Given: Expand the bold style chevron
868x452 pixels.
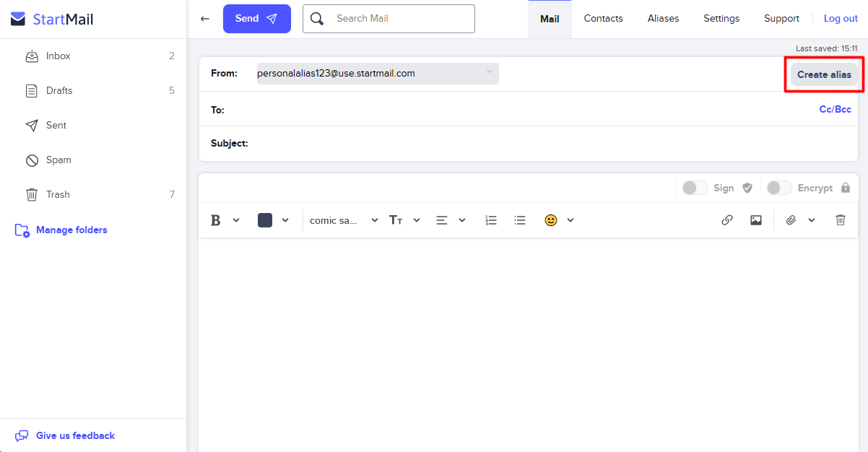Looking at the screenshot, I should coord(236,220).
